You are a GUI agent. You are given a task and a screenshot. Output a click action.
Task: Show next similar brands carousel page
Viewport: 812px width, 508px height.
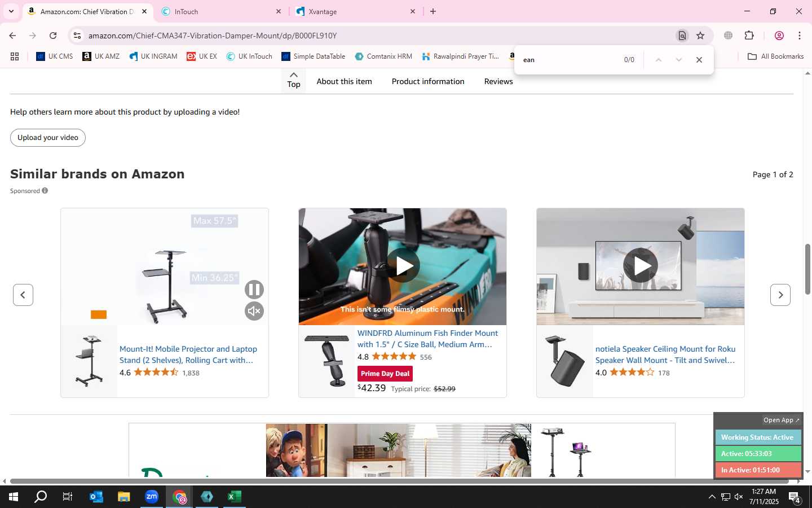click(x=780, y=295)
